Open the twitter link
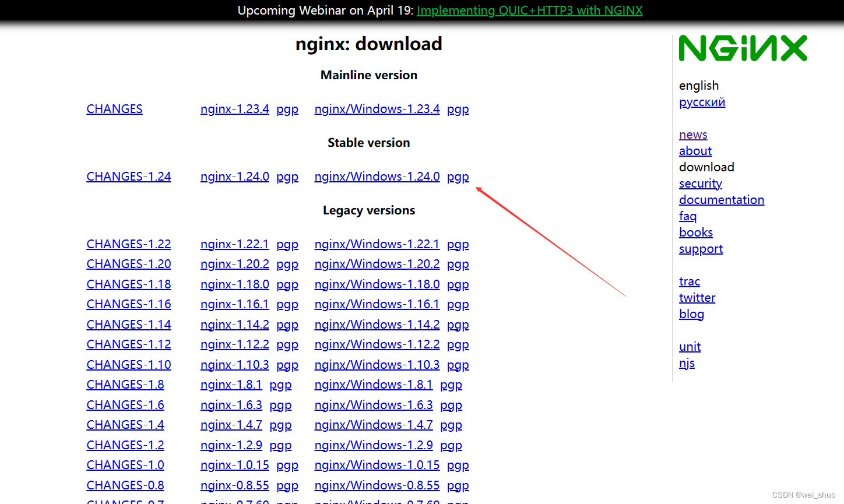Screen dimensions: 844x504 click(697, 298)
